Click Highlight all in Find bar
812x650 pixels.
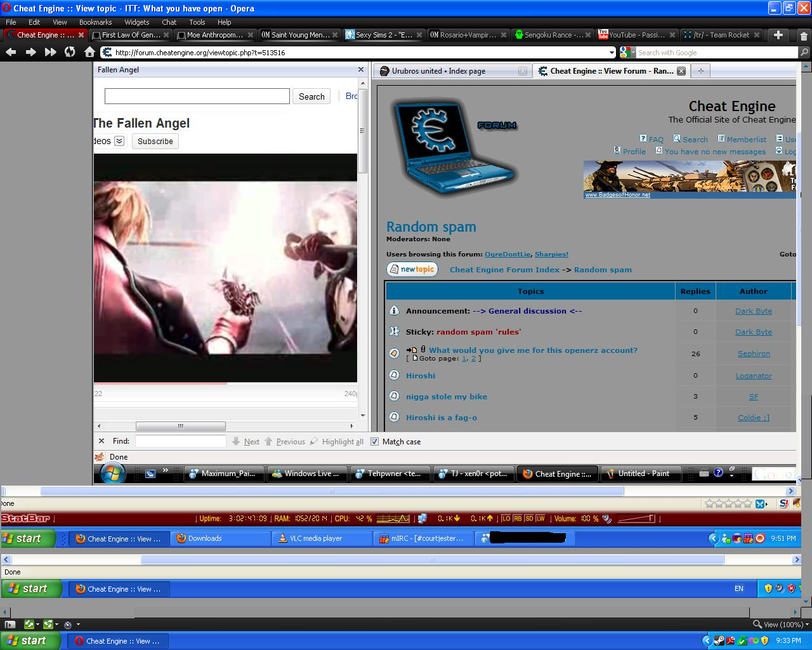coord(337,442)
